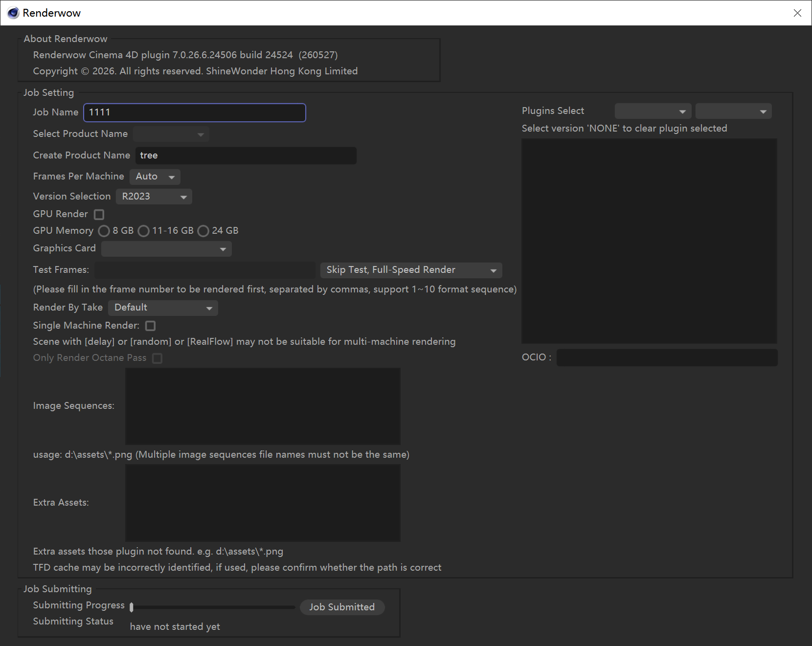
Task: Click the Renderwow plugin version text
Action: pyautogui.click(x=185, y=55)
